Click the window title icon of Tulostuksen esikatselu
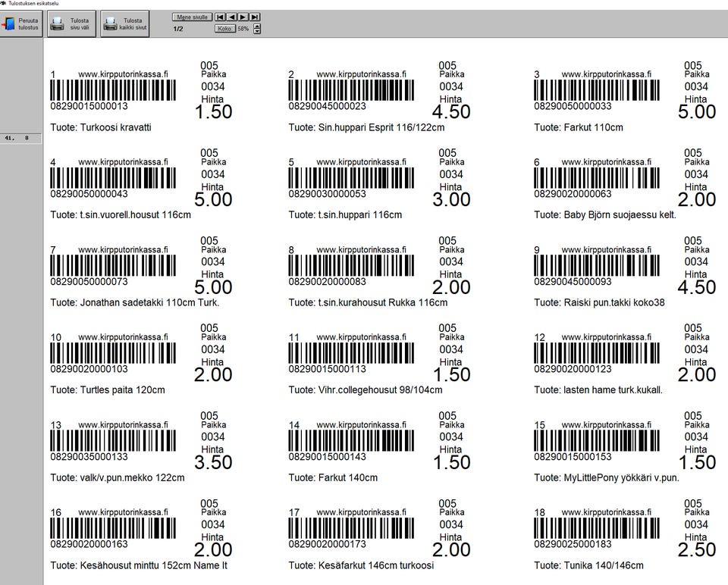728x585 pixels. coord(3,3)
